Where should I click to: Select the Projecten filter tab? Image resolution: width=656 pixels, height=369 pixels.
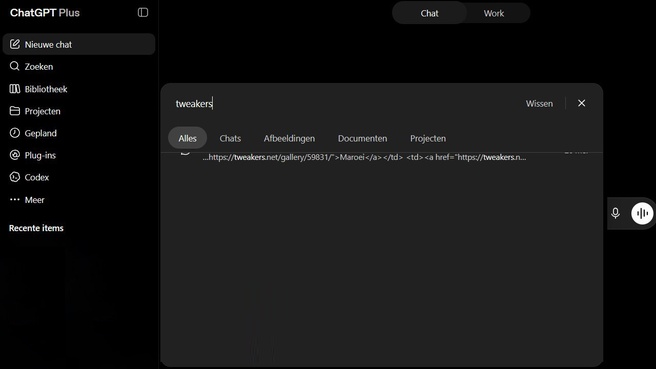[428, 138]
